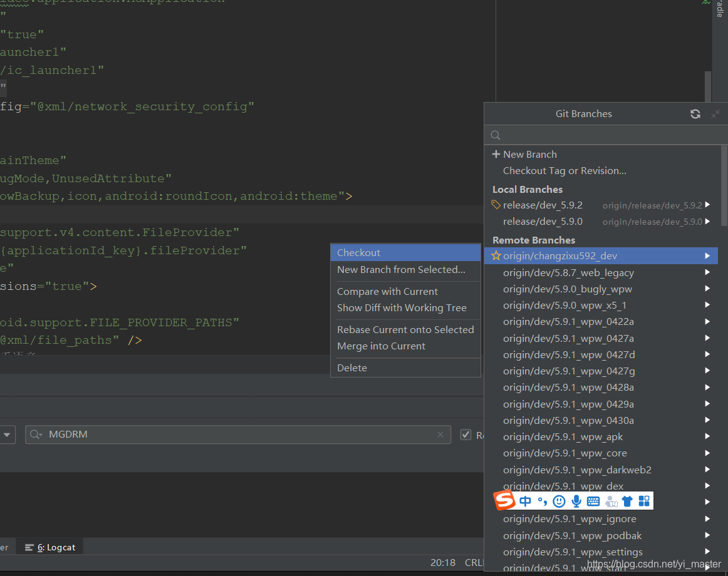Open the soft keyboard icon on Sogou bar
The image size is (728, 576).
pyautogui.click(x=593, y=501)
